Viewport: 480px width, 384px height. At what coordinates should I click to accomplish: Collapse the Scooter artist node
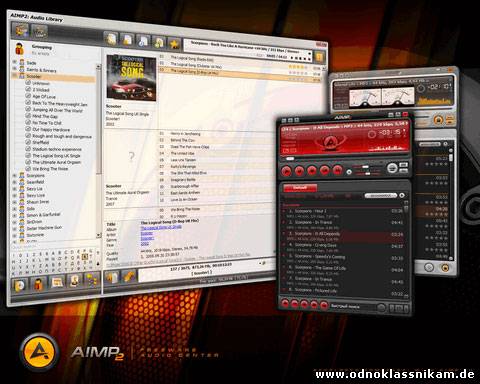[14, 76]
